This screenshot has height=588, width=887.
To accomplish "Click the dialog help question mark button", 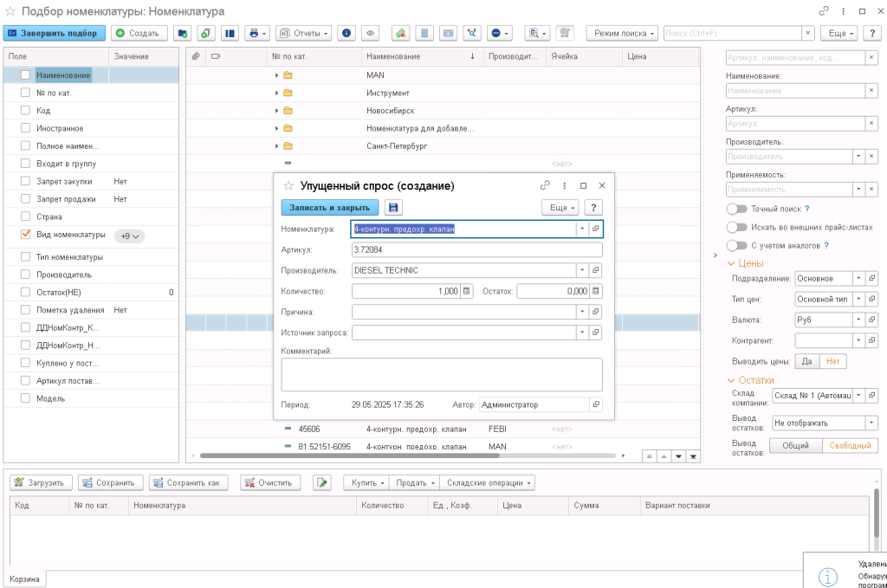I will pos(593,208).
